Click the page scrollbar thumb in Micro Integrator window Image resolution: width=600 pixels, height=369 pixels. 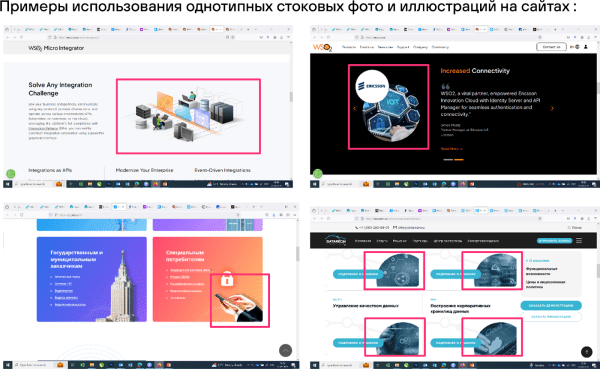tap(291, 96)
